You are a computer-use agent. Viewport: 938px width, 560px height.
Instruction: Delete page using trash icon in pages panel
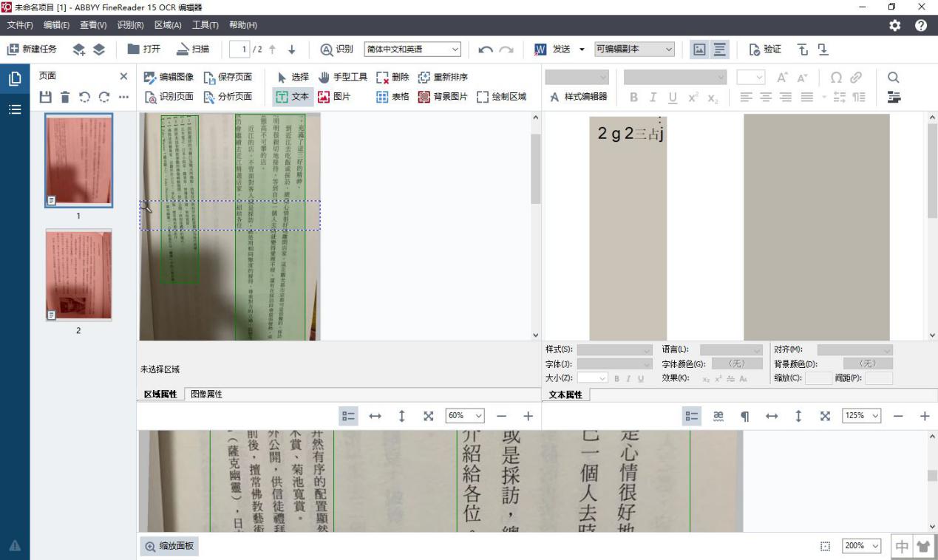[x=65, y=97]
